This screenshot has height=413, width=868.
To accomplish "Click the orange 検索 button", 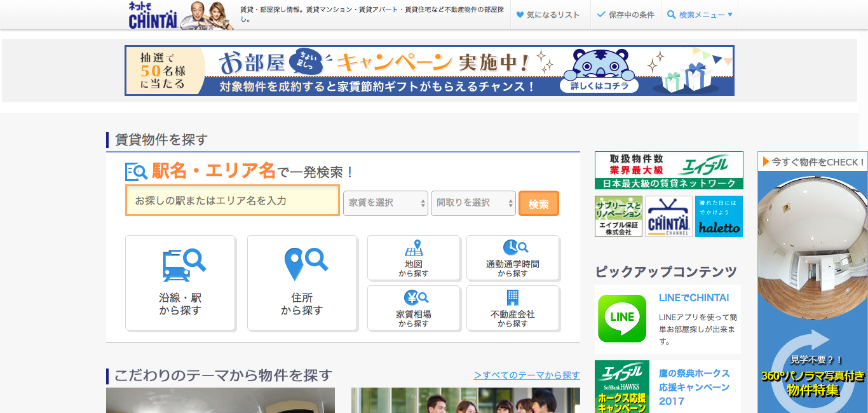I will 539,204.
